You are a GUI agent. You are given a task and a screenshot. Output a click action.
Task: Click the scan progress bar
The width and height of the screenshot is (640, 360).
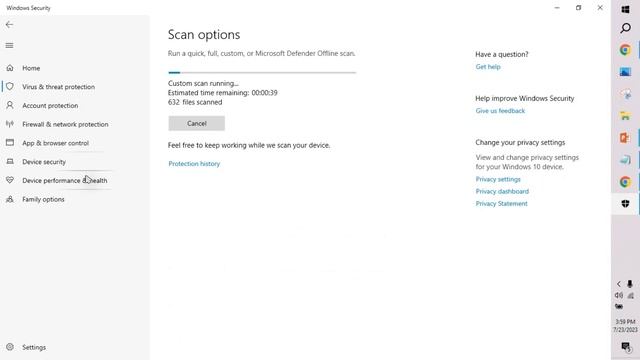tap(262, 73)
